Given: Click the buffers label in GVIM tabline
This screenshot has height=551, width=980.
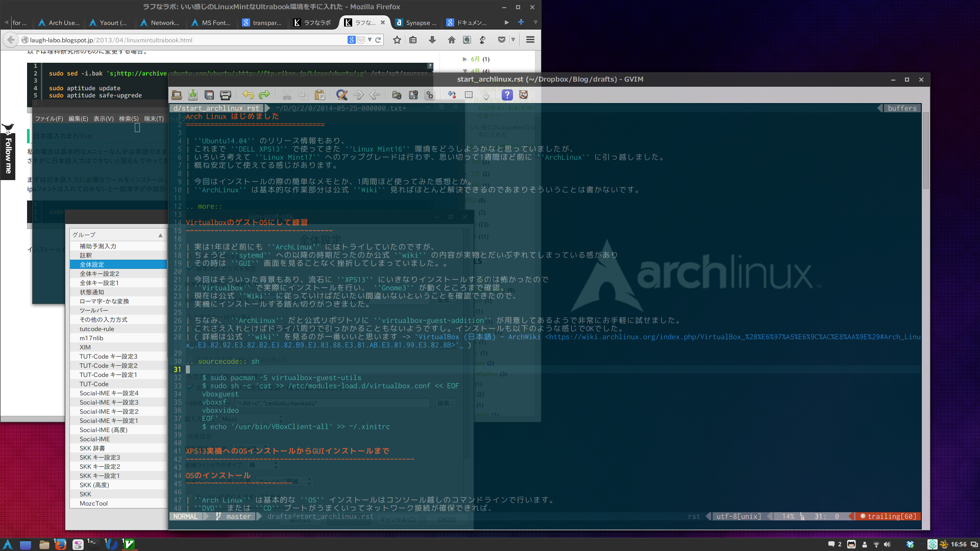Looking at the screenshot, I should pyautogui.click(x=902, y=108).
